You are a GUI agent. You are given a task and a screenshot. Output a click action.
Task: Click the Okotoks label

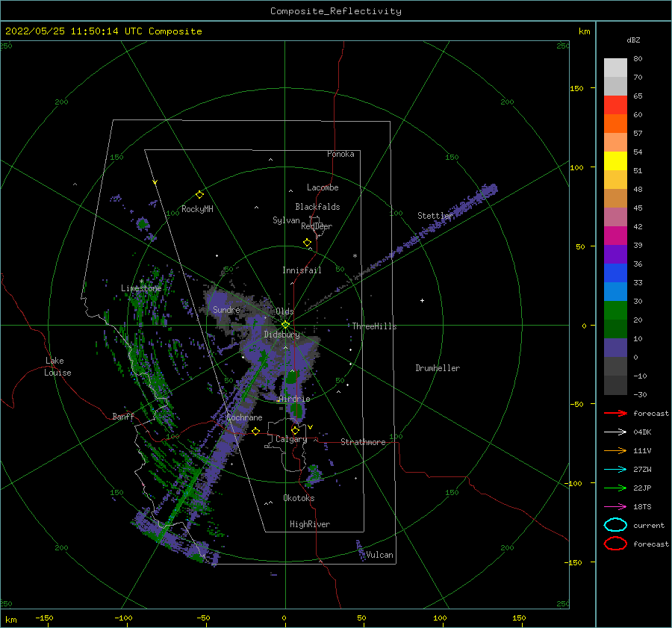tap(299, 498)
